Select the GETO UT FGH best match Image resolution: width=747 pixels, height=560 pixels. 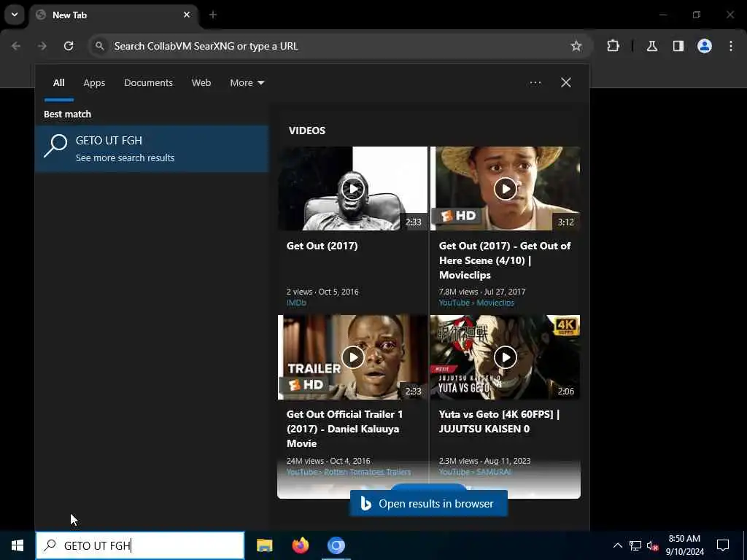[152, 149]
